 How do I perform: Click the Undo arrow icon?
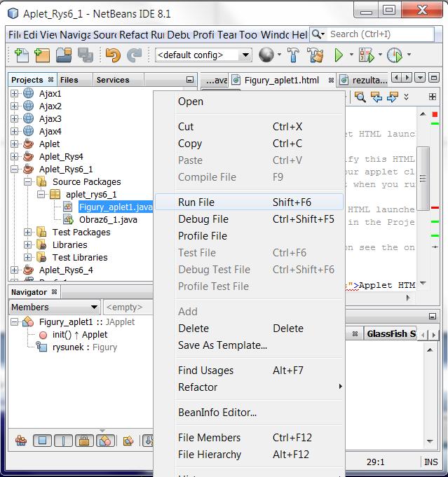[x=113, y=55]
